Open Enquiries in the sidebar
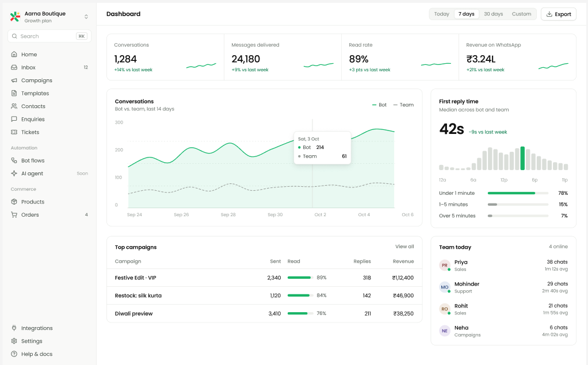This screenshot has width=588, height=365. [49, 119]
